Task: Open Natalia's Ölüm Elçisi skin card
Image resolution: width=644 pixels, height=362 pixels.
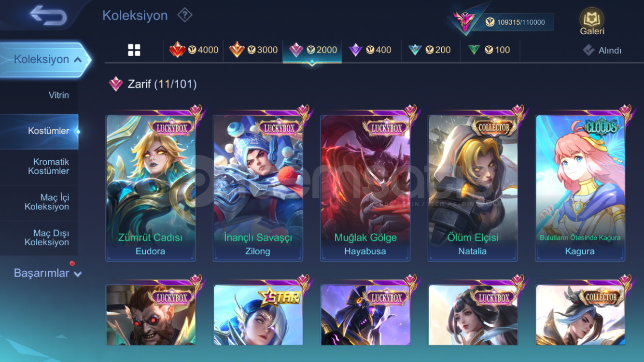Action: (x=473, y=188)
